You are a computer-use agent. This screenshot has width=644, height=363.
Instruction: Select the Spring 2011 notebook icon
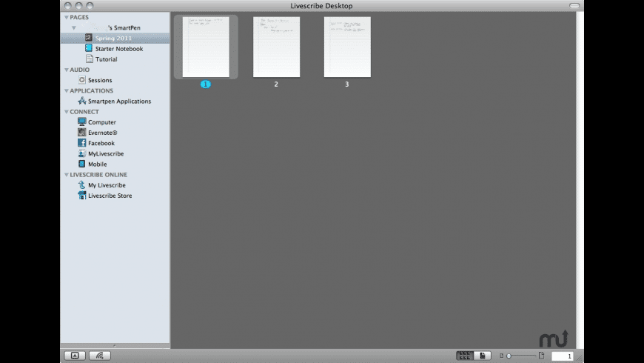point(88,38)
